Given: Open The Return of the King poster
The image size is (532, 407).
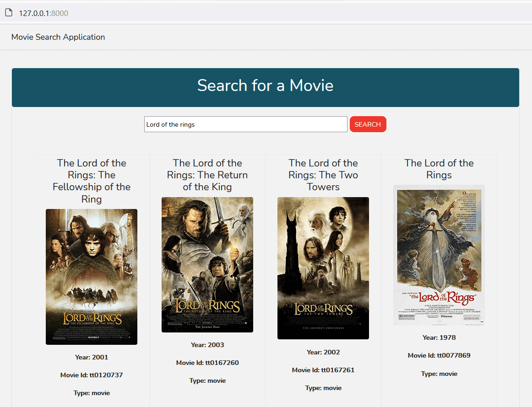Looking at the screenshot, I should 207,265.
